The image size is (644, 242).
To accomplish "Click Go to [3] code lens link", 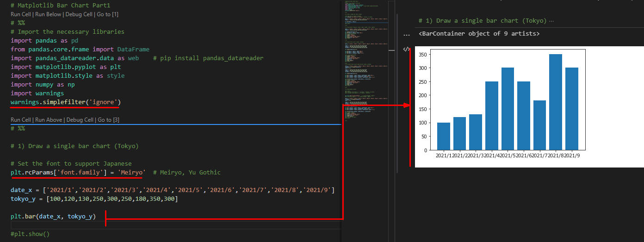I will tap(108, 120).
